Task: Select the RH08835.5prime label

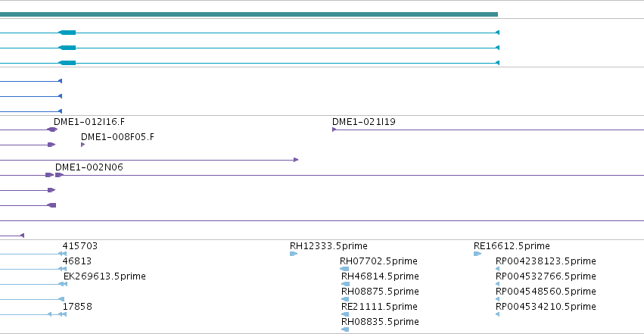Action: 380,322
